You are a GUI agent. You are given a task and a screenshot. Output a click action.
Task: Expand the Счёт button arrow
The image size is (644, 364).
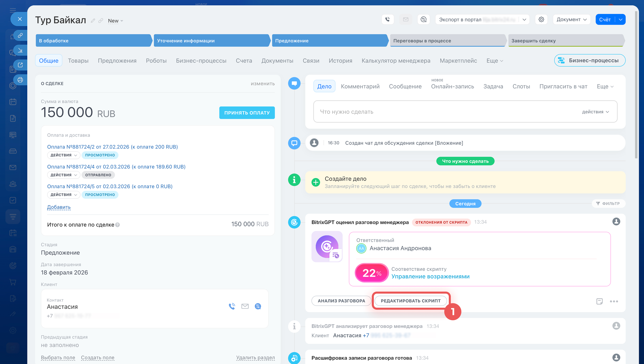(x=621, y=19)
